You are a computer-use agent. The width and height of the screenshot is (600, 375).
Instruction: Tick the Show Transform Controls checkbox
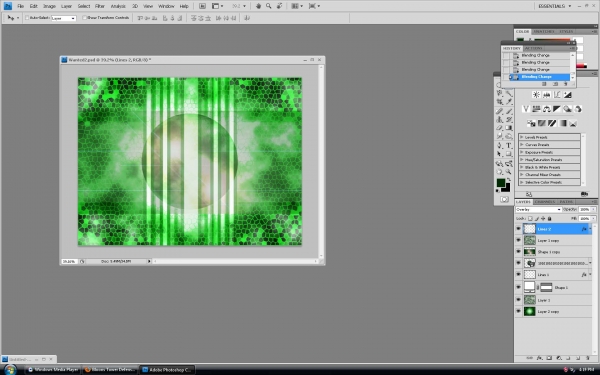coord(85,18)
